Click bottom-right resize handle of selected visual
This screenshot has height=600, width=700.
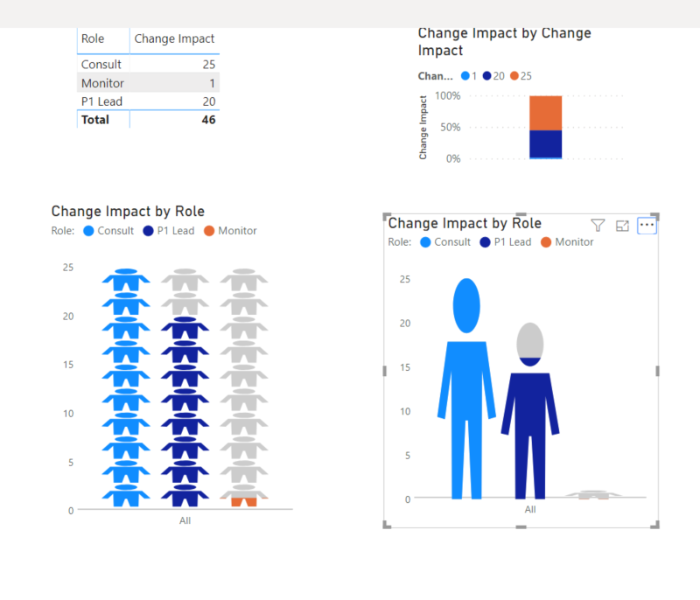(x=655, y=525)
